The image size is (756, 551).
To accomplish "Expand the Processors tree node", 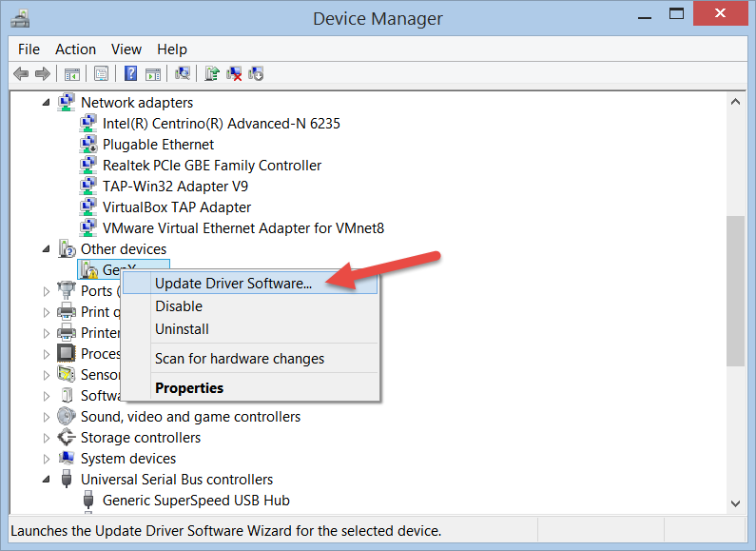I will pyautogui.click(x=47, y=354).
